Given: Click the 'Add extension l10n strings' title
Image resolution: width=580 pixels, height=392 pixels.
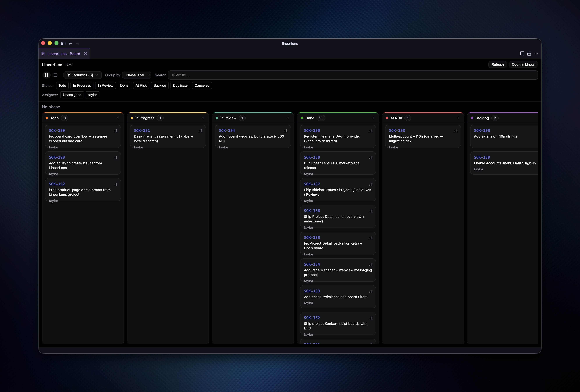Looking at the screenshot, I should point(495,136).
